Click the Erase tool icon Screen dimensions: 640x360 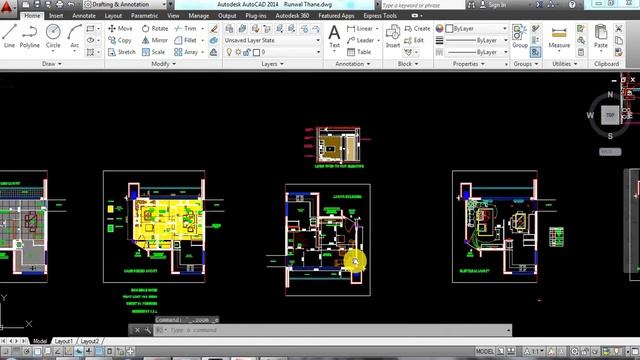213,29
